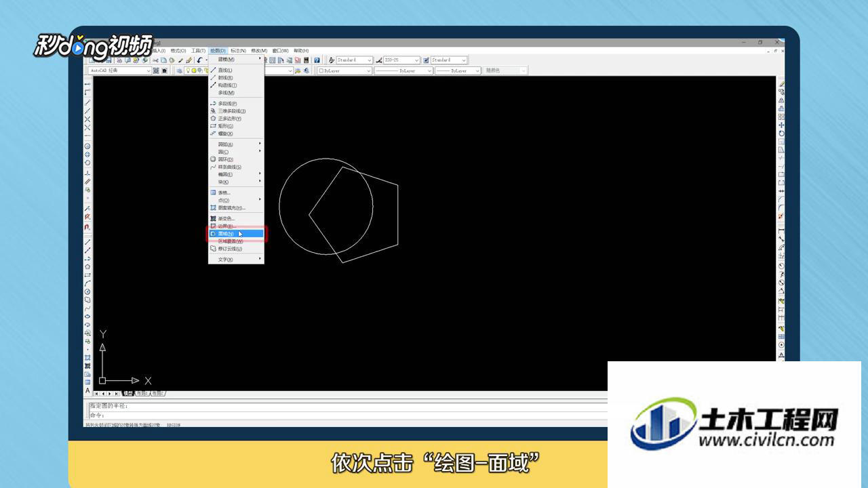Open the Text Style manager icon

pos(332,60)
